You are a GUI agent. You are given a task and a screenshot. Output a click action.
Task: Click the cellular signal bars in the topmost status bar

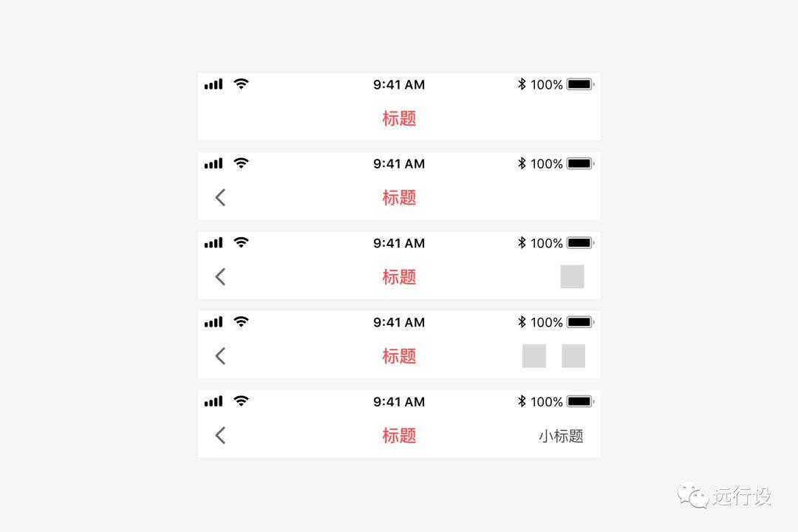214,84
